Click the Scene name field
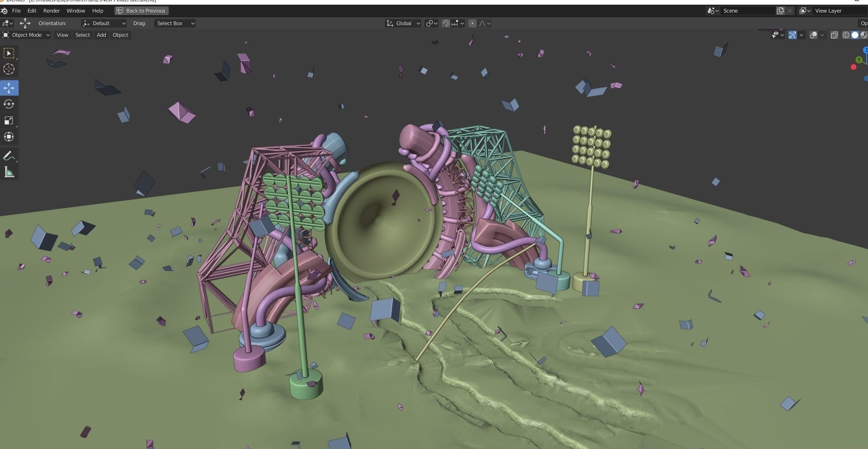This screenshot has width=868, height=449. (x=748, y=11)
